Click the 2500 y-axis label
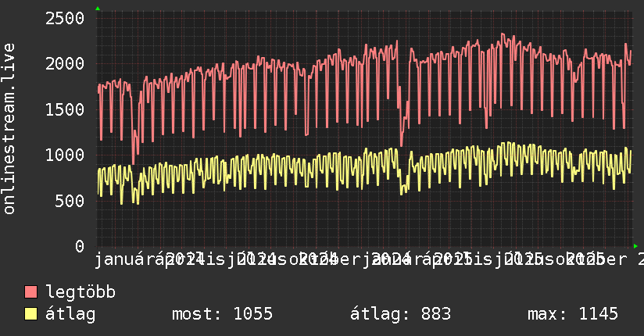Screen dimensions: 644x336 click(65, 19)
